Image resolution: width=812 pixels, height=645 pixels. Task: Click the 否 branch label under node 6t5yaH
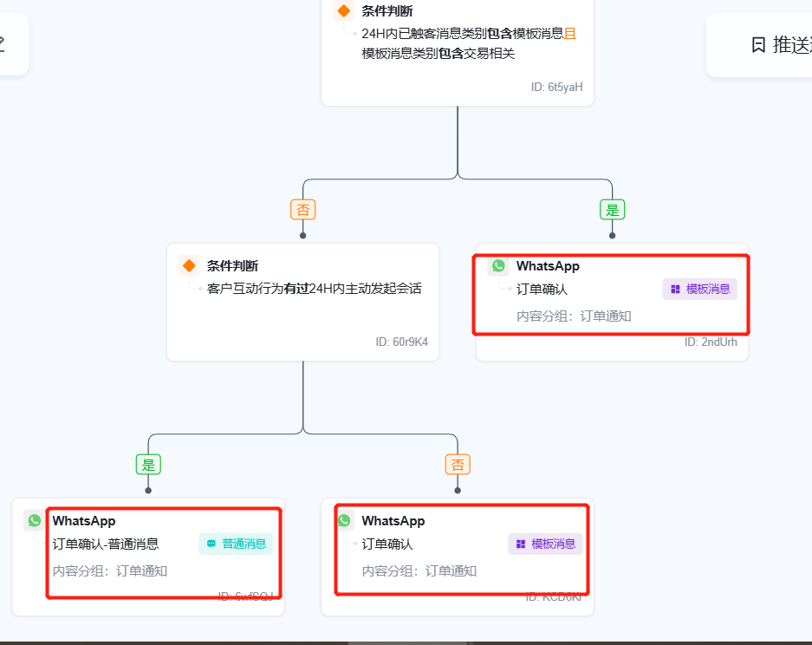pos(303,210)
